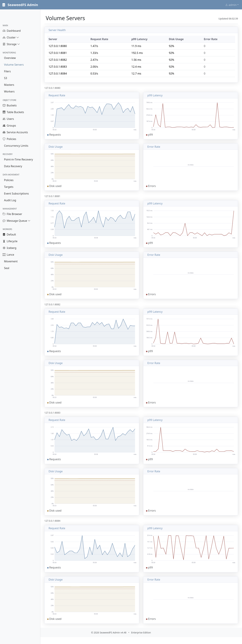Viewport: 242px width, 644px height.
Task: Expand the Message Queue submenu chevron
Action: coord(29,221)
